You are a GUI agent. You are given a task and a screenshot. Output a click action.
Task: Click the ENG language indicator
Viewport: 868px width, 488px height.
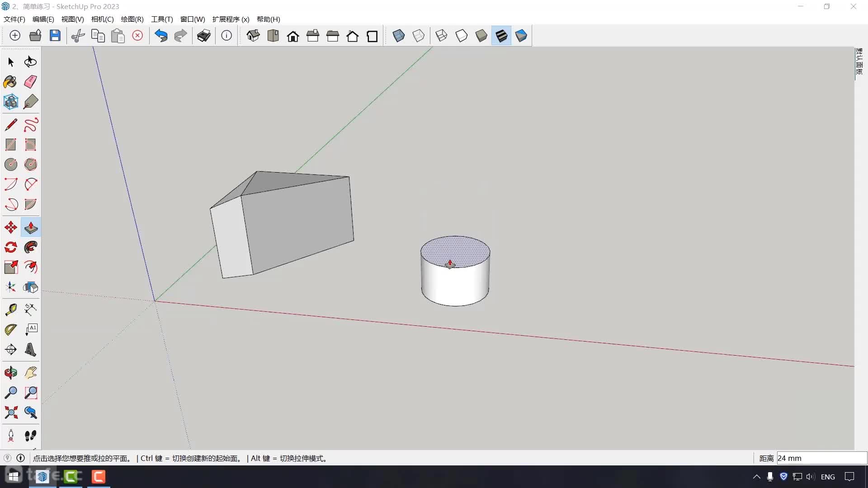pyautogui.click(x=828, y=477)
